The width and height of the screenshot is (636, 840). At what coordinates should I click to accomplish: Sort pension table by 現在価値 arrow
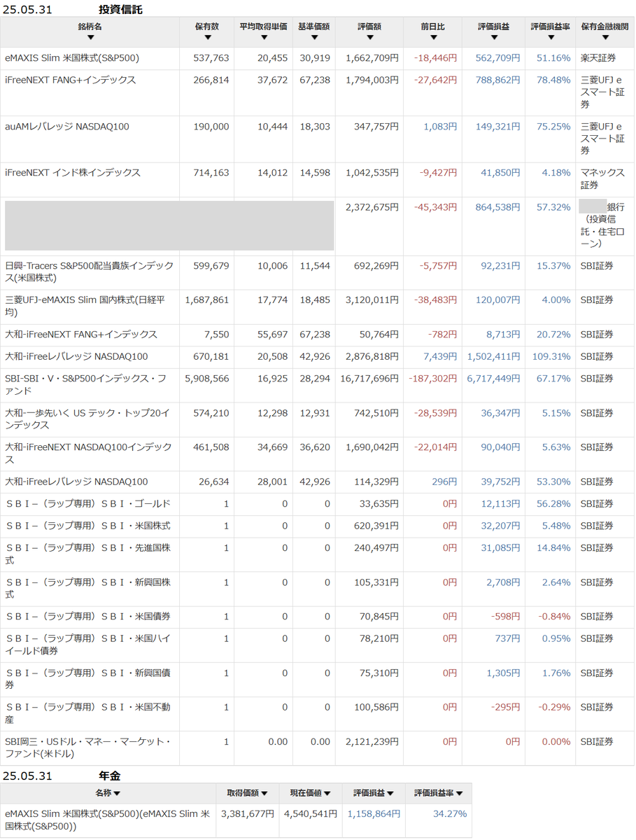pos(327,793)
